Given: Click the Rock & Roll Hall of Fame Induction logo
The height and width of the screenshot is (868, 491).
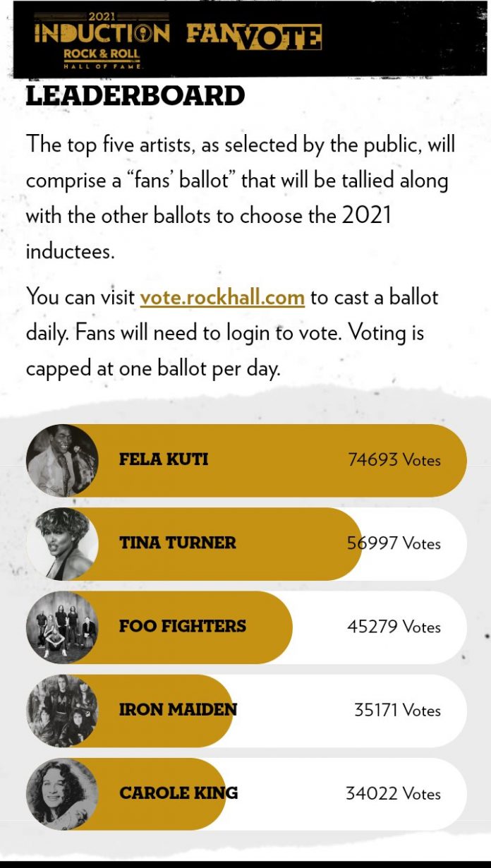Looking at the screenshot, I should (102, 40).
